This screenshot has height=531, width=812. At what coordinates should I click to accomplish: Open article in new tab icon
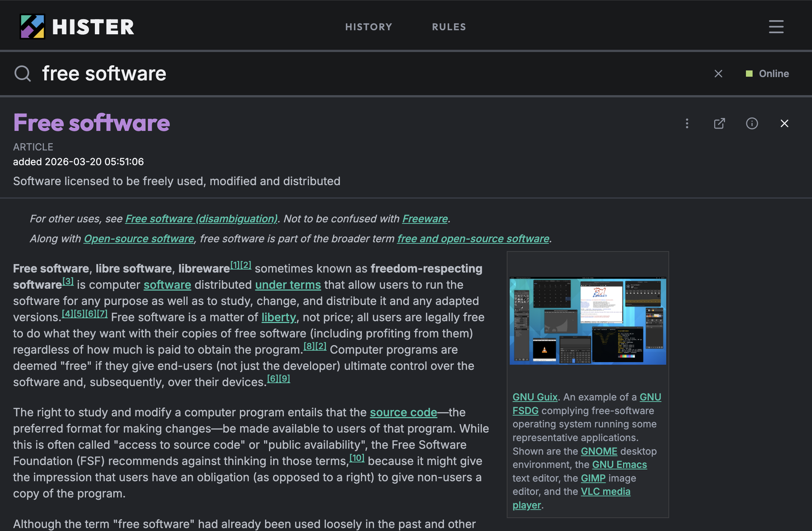pos(719,123)
